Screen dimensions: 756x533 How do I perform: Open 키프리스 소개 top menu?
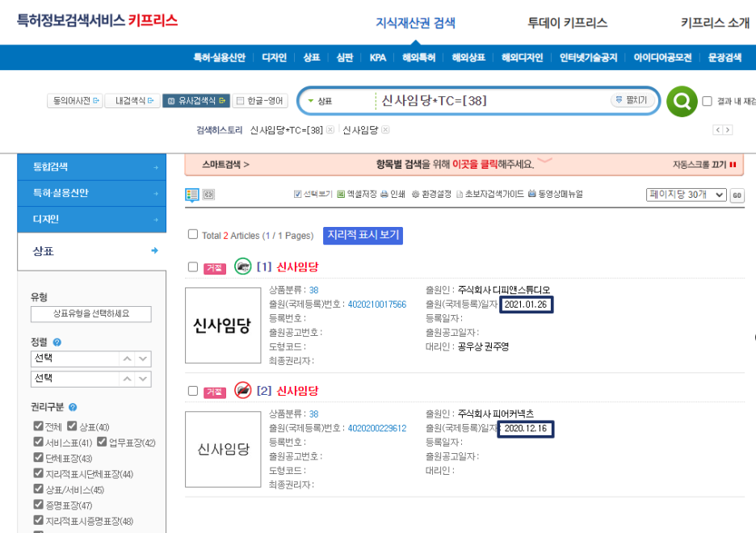[x=716, y=23]
